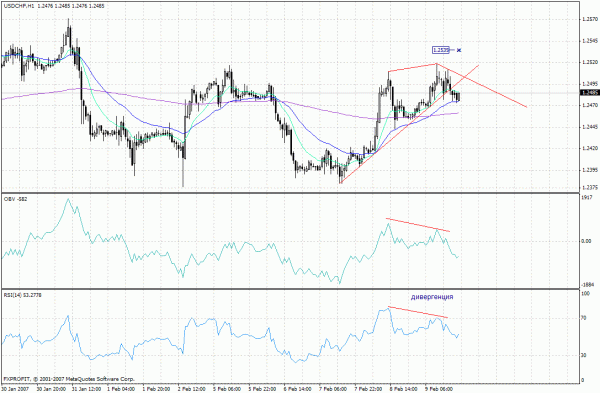600x393 pixels.
Task: Click the дивергенция text annotation
Action: tap(432, 297)
